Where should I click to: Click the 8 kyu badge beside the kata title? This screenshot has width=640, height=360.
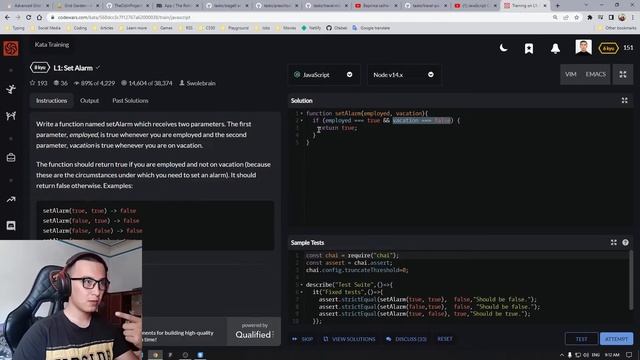point(40,67)
